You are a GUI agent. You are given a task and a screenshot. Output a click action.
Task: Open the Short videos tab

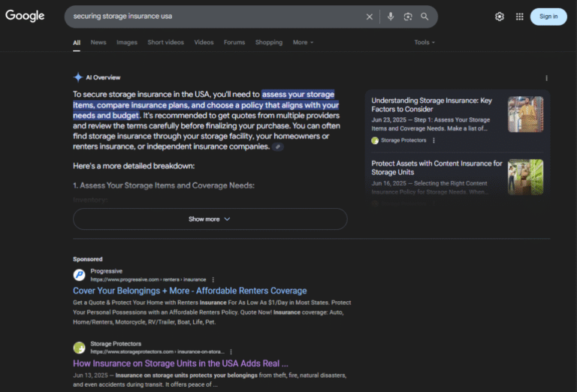[165, 42]
